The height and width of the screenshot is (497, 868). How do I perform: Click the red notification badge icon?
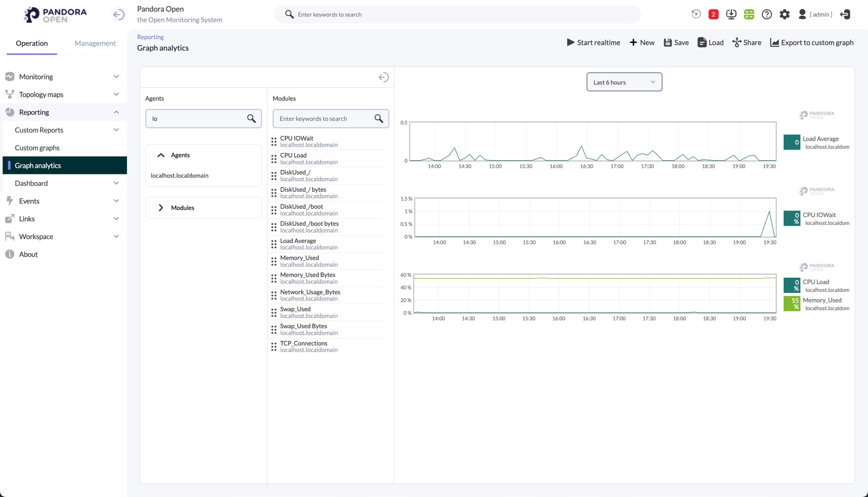pos(713,14)
